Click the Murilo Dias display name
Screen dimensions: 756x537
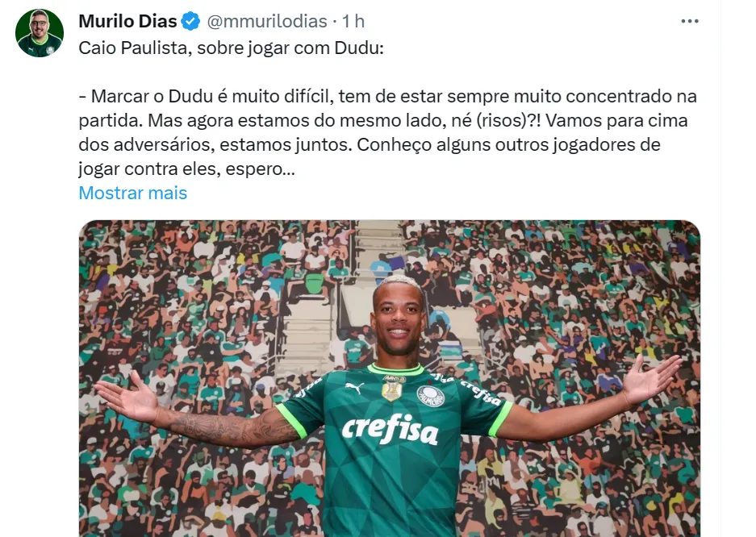(127, 21)
